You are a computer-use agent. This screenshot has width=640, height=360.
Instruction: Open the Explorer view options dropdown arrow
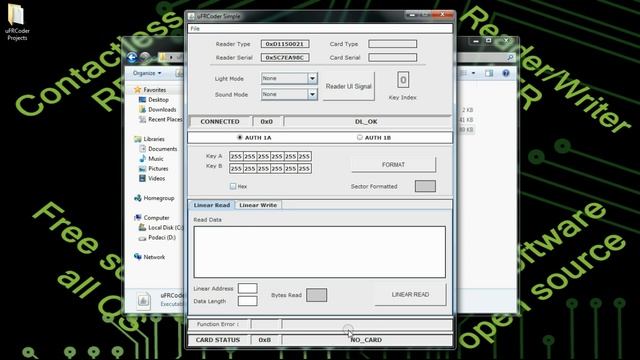473,73
